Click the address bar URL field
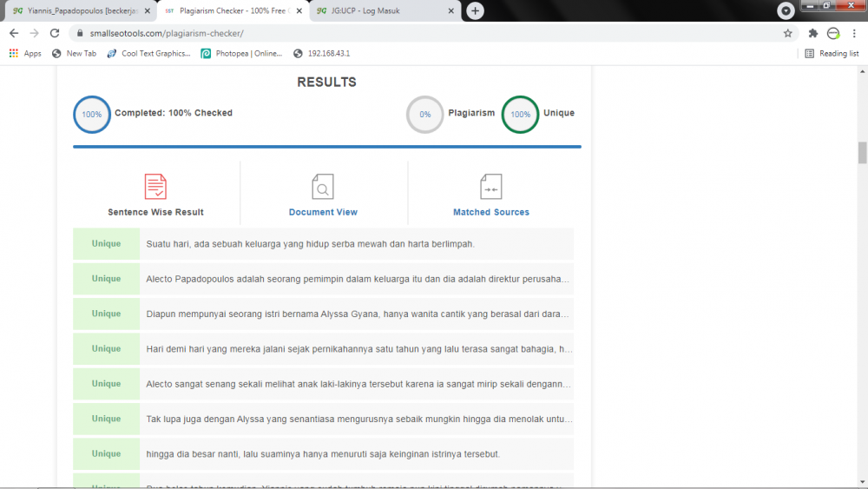 pos(431,33)
